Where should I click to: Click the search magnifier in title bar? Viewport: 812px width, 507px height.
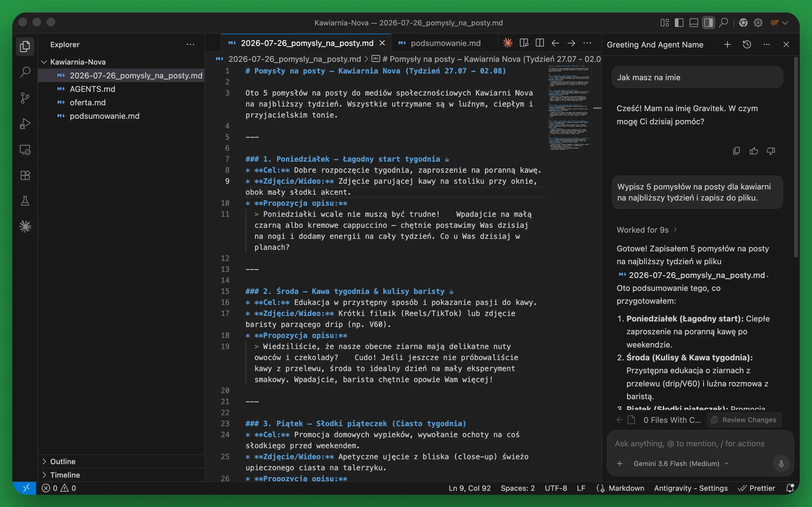click(x=724, y=23)
